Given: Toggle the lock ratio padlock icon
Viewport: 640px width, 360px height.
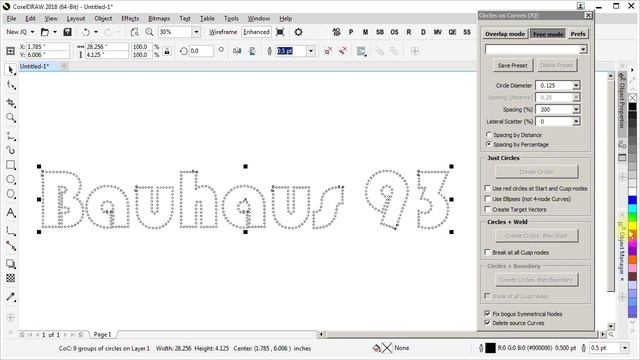Looking at the screenshot, I should pos(167,51).
